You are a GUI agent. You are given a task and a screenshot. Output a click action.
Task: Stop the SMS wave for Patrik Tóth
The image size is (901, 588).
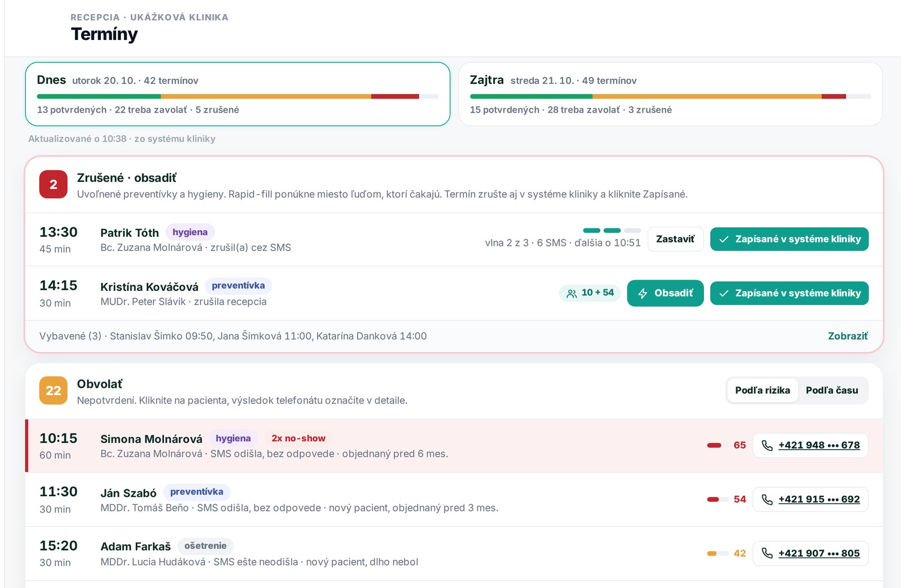click(x=675, y=239)
